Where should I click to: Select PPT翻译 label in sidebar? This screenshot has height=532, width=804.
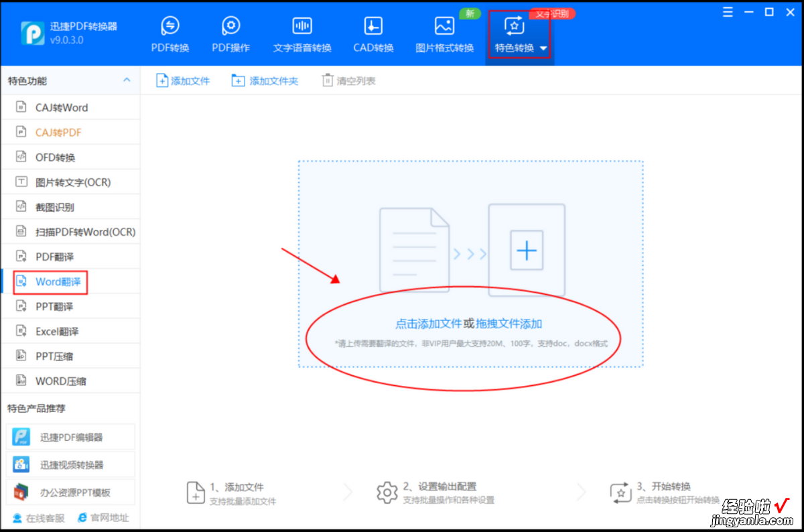pos(54,306)
